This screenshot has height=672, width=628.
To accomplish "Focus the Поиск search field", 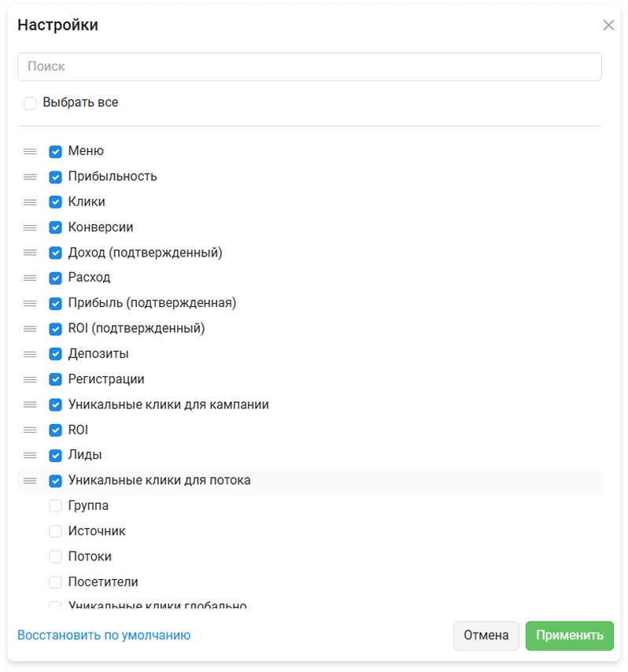I will 309,66.
